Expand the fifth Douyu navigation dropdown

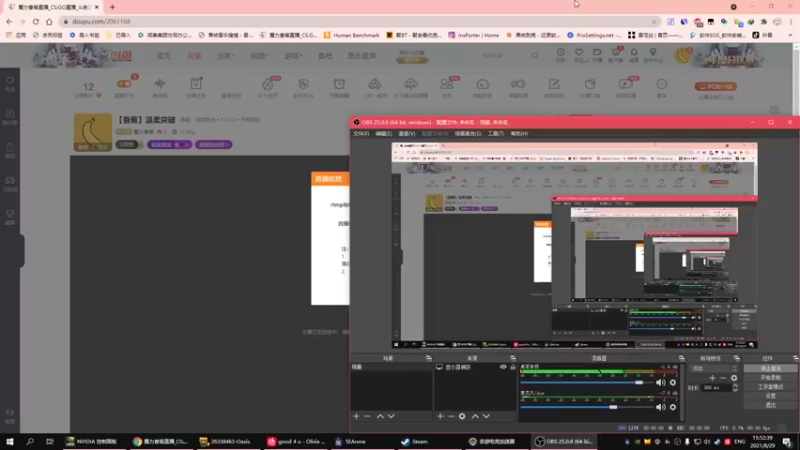tap(293, 56)
